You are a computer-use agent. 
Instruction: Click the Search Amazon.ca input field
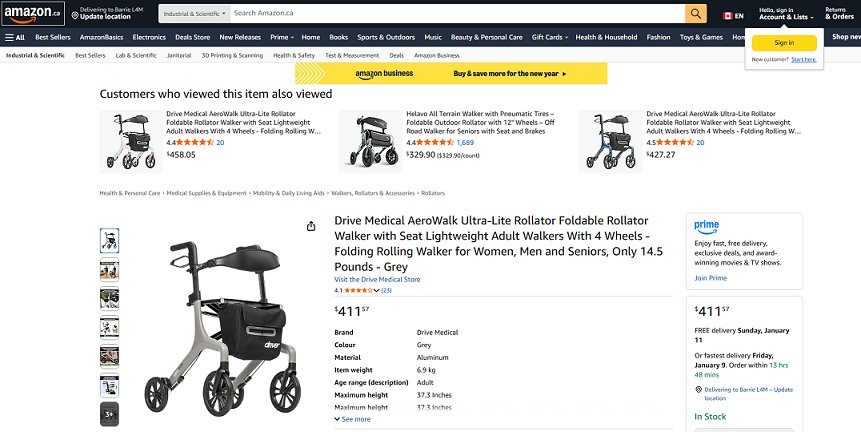(x=456, y=13)
